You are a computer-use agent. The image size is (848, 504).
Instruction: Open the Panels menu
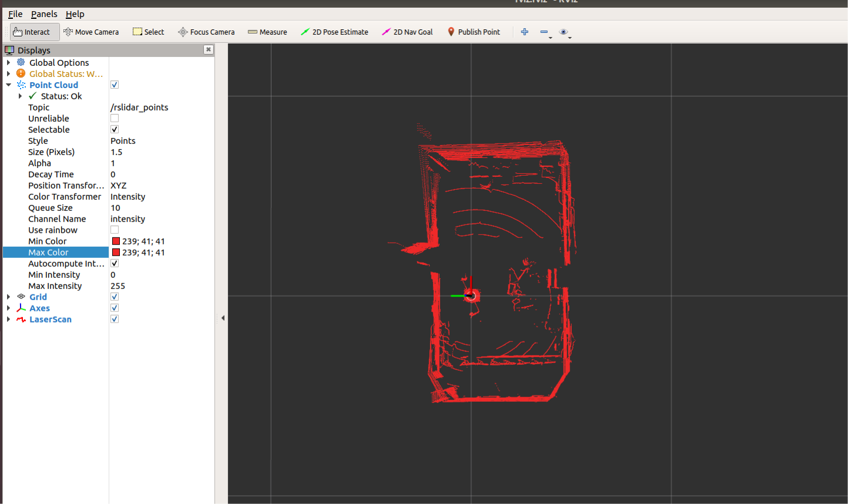pos(44,14)
